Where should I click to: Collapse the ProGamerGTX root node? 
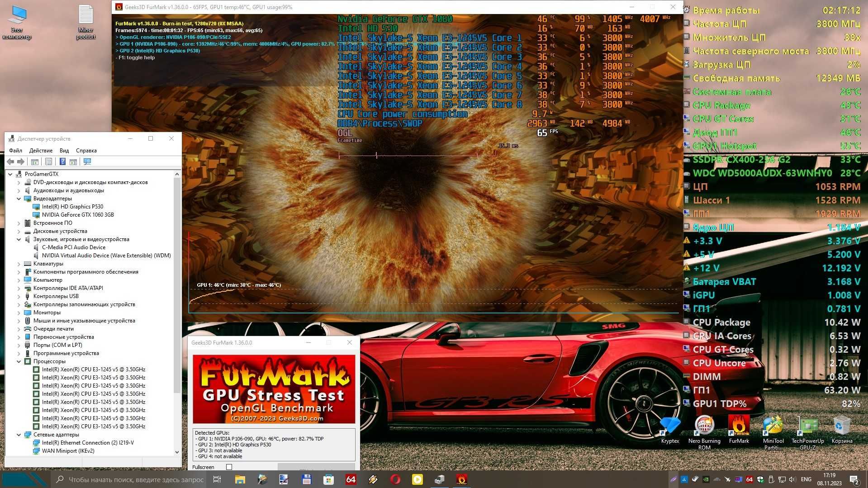point(10,174)
